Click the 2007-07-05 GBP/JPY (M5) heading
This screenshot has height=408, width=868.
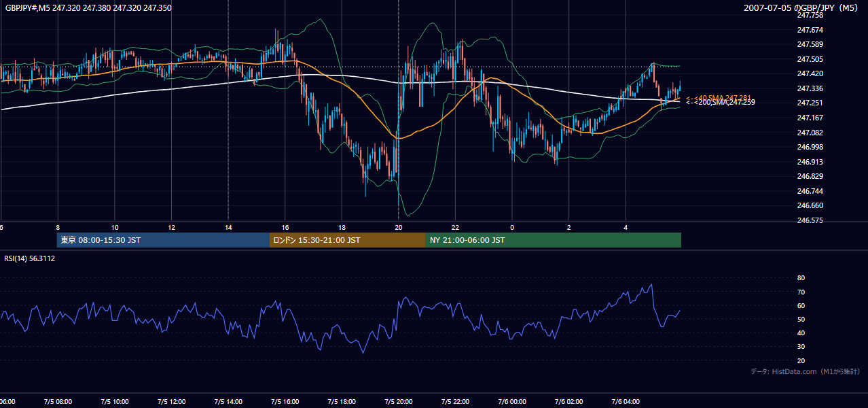coord(801,8)
